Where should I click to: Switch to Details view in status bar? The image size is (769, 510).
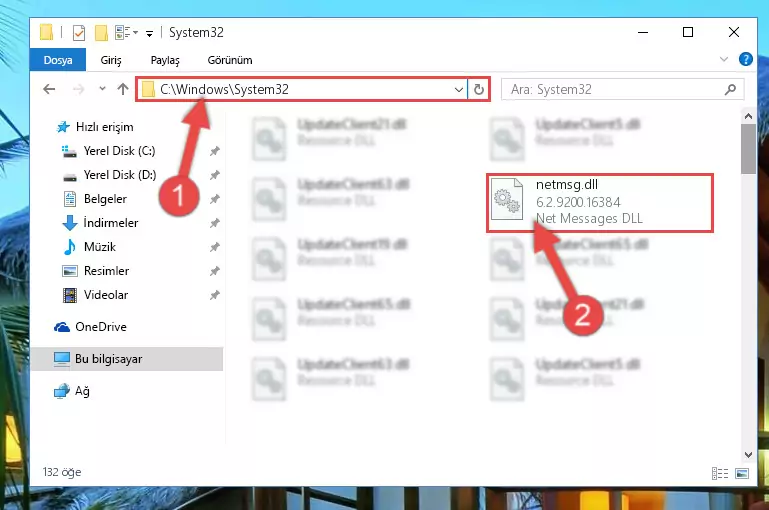[x=720, y=473]
